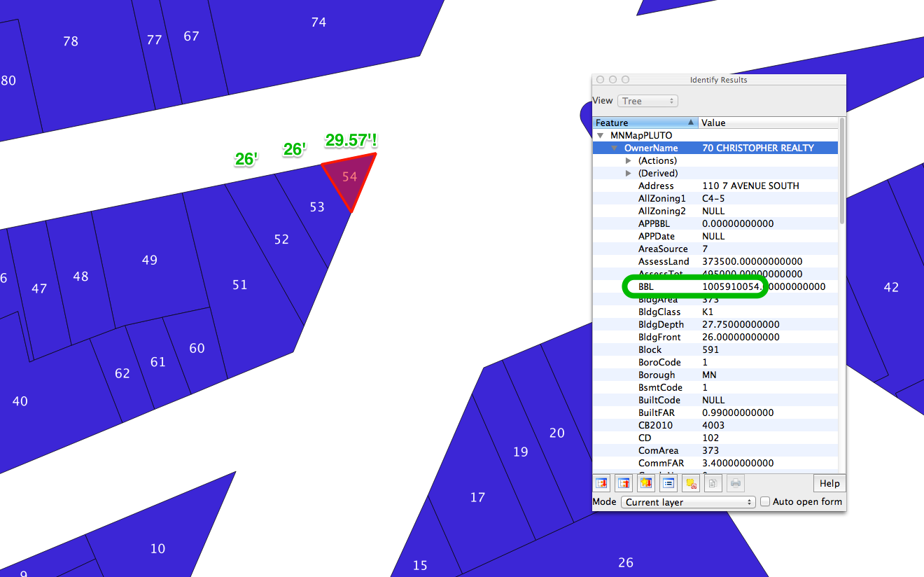Click the Expand New Results by Default icon
The height and width of the screenshot is (577, 924).
(x=646, y=483)
